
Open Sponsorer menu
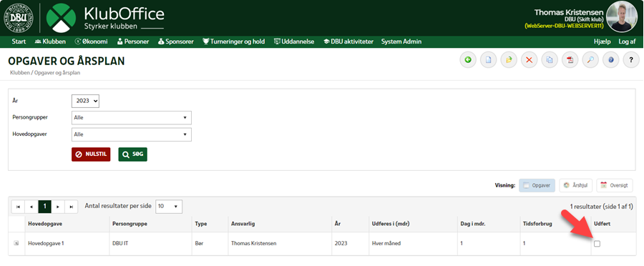[x=176, y=41]
